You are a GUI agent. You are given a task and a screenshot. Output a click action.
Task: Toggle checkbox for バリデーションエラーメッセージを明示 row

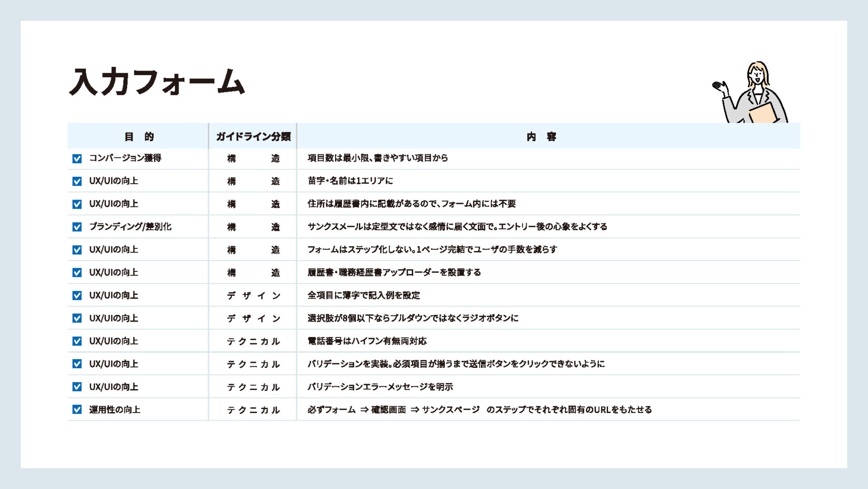click(77, 387)
